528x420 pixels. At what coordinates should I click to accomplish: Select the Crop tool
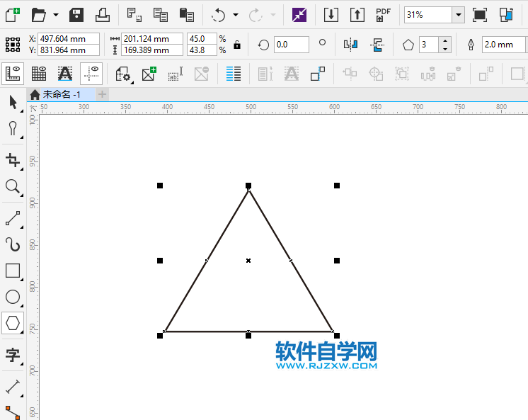click(13, 159)
